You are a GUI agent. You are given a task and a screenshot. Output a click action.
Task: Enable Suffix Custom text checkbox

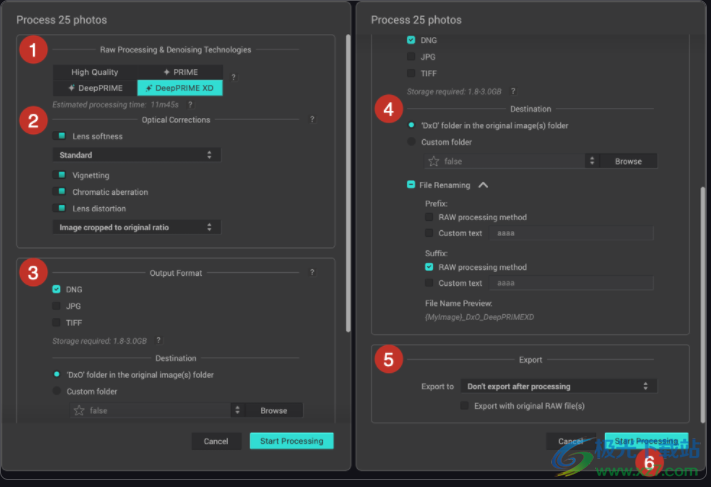click(x=429, y=283)
